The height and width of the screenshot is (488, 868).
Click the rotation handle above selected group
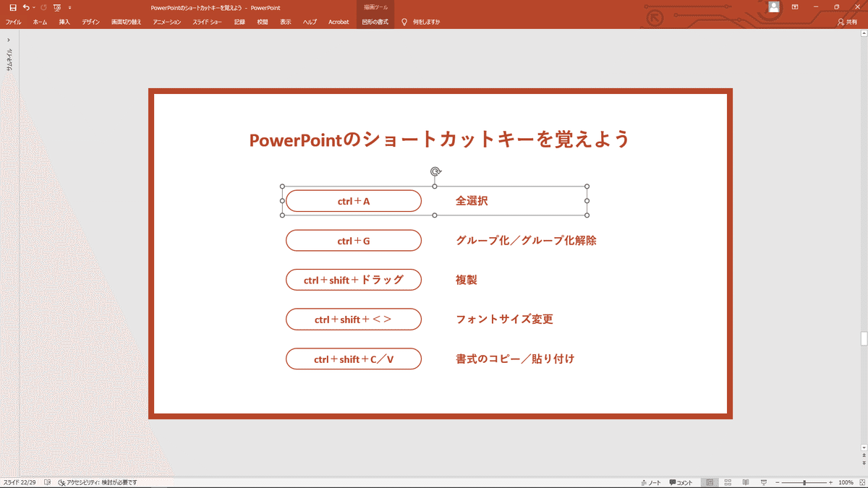tap(435, 171)
